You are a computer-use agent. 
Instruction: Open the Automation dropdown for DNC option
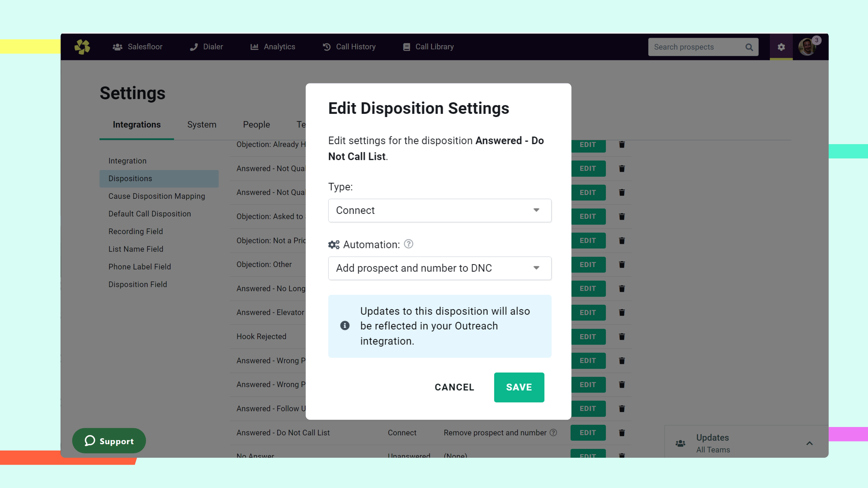point(439,268)
